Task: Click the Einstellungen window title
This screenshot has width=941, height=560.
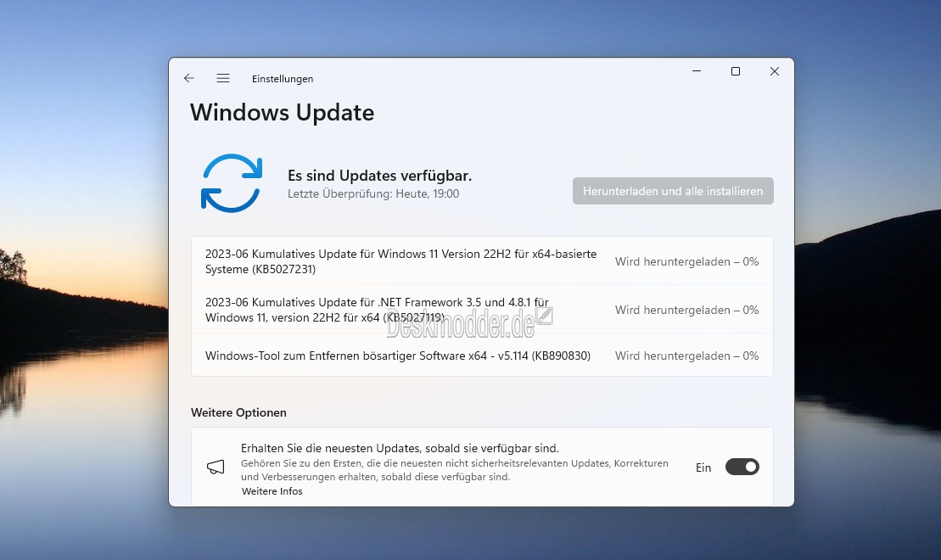Action: 283,79
